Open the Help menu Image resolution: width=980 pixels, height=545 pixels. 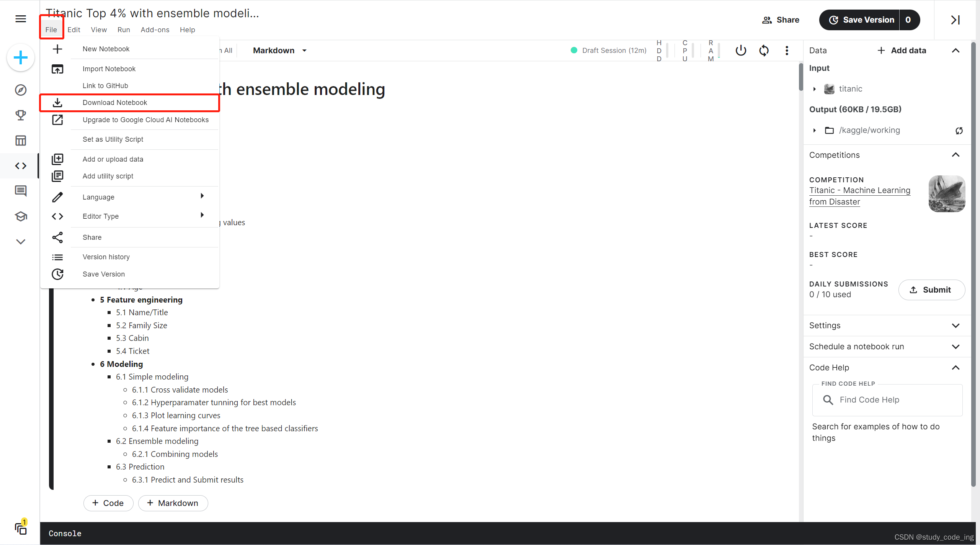click(188, 30)
